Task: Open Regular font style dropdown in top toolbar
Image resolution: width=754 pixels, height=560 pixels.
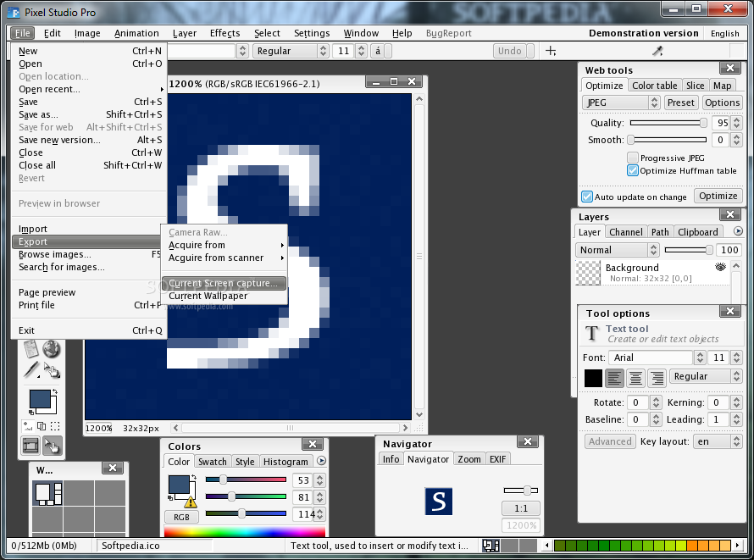Action: [291, 51]
